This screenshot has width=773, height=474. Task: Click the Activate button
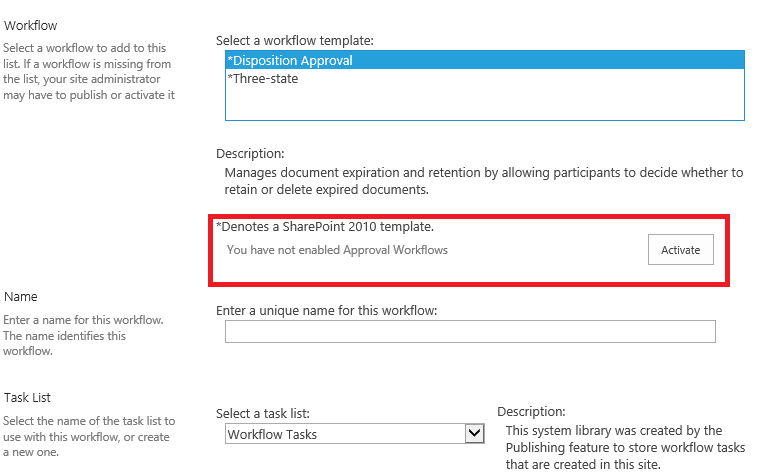point(680,250)
